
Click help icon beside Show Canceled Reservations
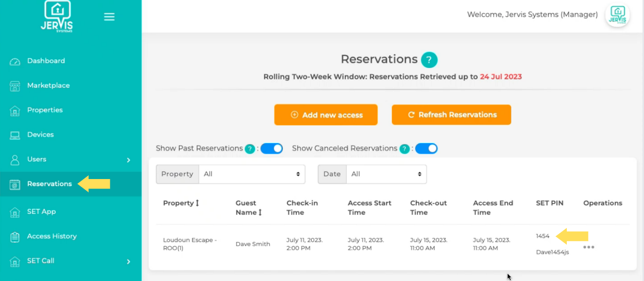[x=405, y=149]
